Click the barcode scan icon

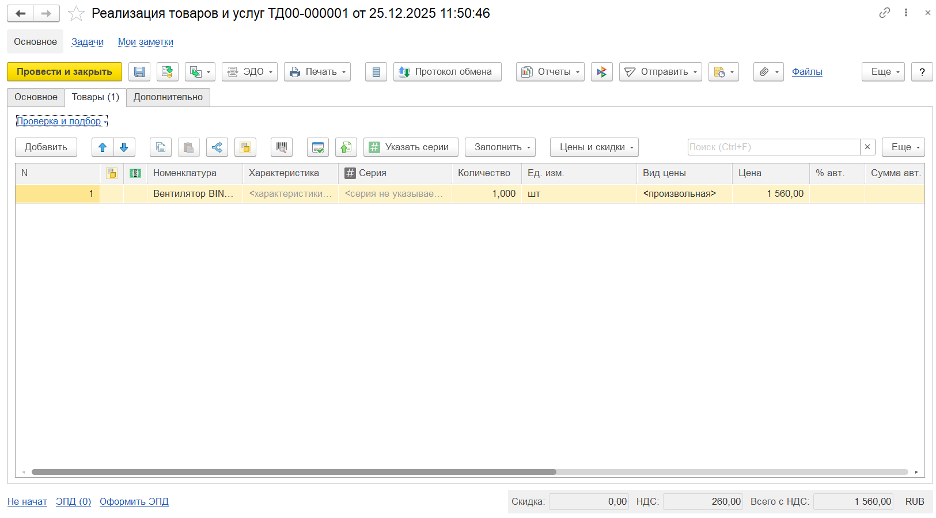tap(282, 147)
